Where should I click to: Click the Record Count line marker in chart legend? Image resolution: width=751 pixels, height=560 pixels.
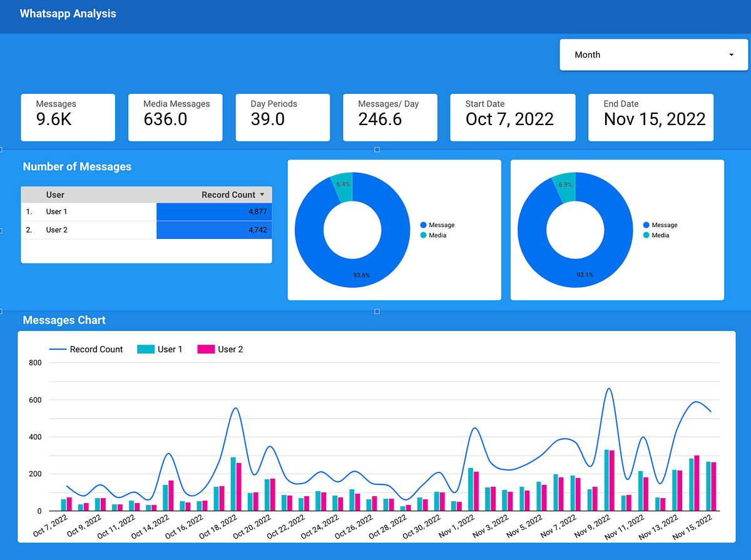point(59,349)
